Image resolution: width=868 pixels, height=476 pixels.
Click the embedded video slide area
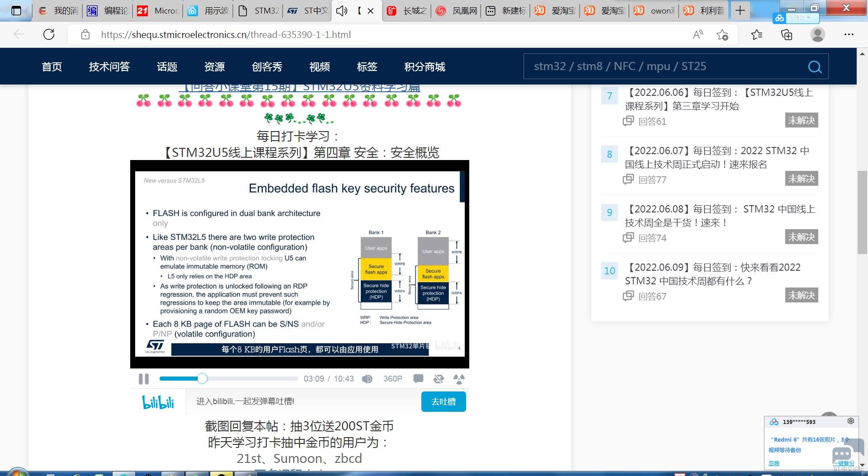click(300, 264)
